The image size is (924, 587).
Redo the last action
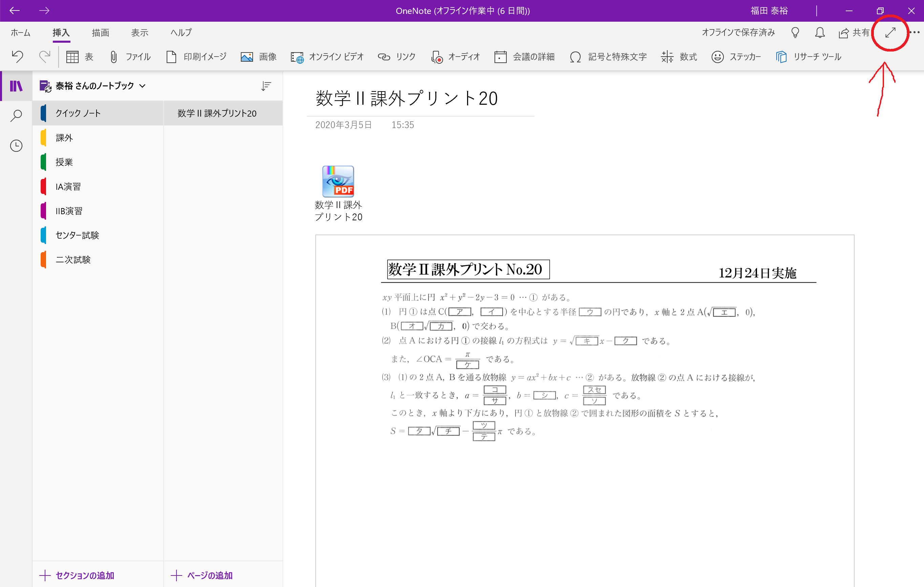tap(44, 57)
